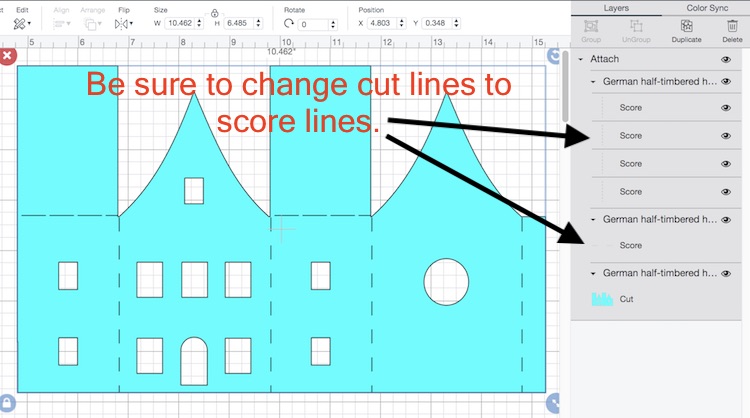This screenshot has height=418, width=750.
Task: Open the Flip dropdown arrow
Action: pyautogui.click(x=131, y=23)
